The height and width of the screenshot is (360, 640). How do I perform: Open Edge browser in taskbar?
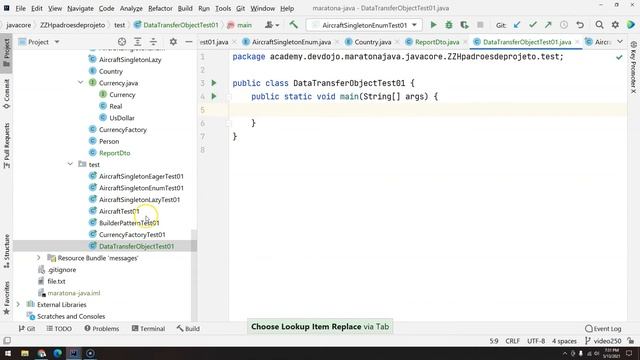point(58,353)
